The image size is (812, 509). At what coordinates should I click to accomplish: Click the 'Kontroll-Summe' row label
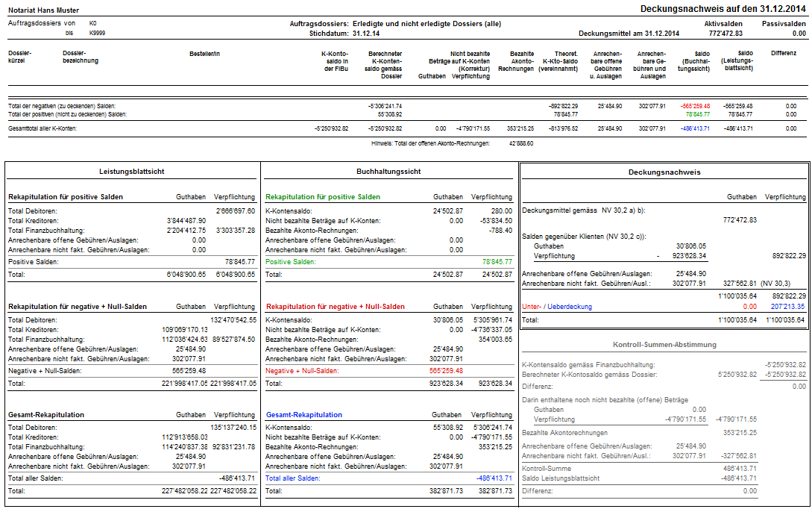click(547, 469)
